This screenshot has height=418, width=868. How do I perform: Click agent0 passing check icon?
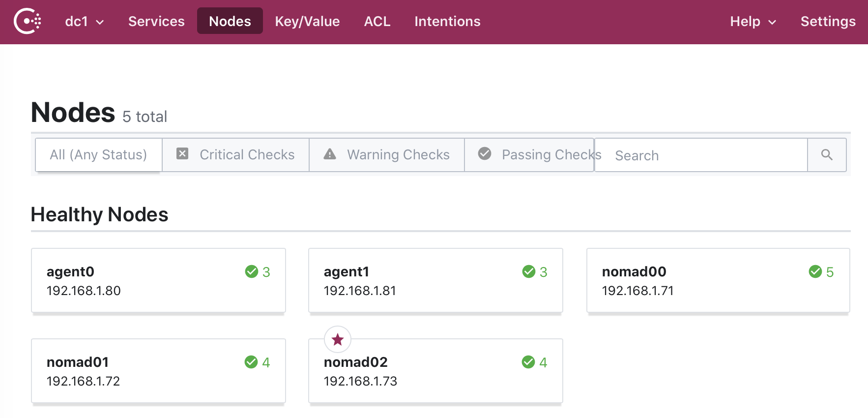pos(252,271)
